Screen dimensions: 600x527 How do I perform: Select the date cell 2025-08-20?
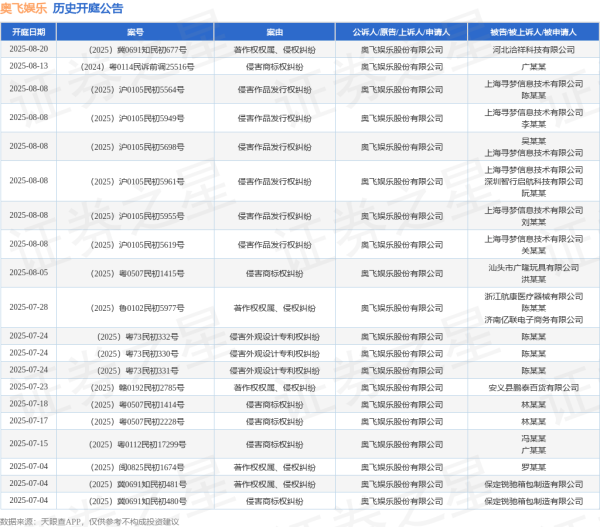click(x=29, y=49)
